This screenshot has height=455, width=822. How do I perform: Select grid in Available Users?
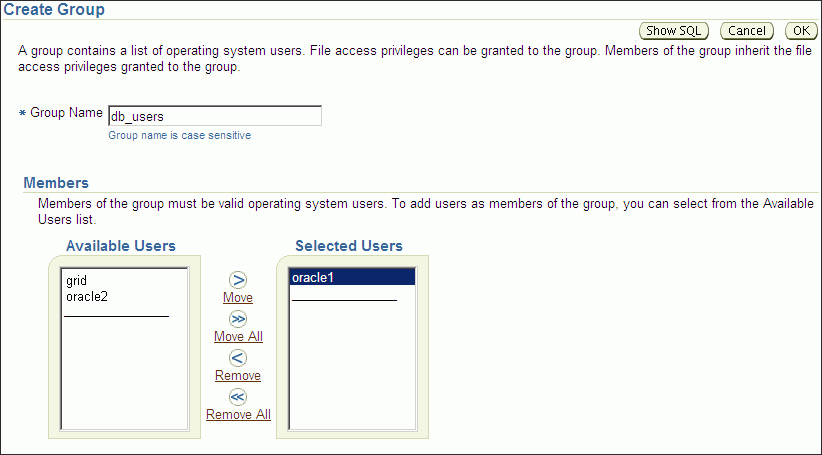(76, 282)
